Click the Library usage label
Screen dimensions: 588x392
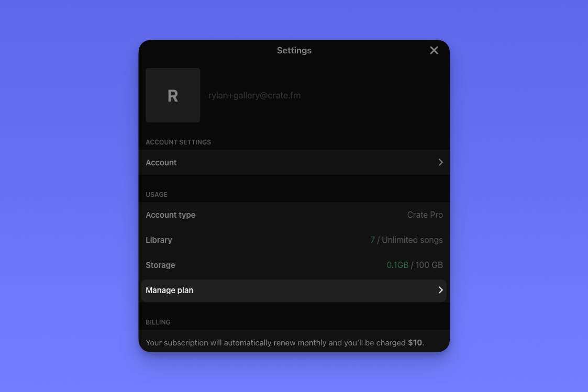pyautogui.click(x=159, y=240)
